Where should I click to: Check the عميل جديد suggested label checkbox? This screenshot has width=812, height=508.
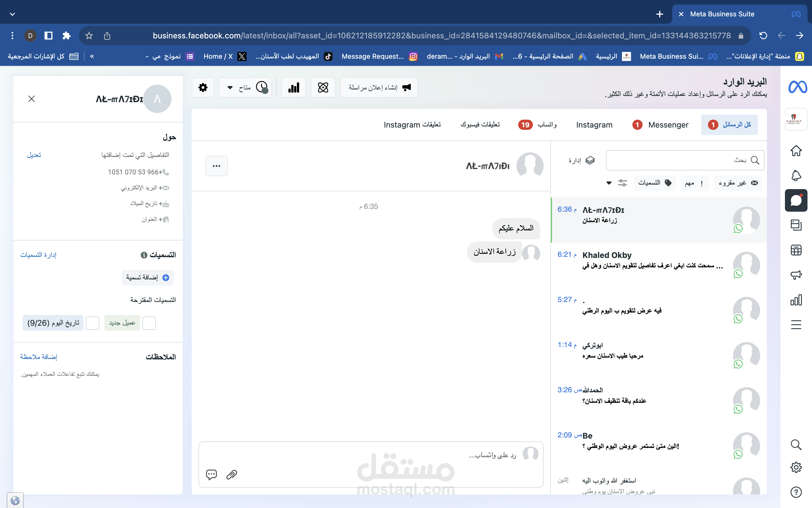coord(149,323)
